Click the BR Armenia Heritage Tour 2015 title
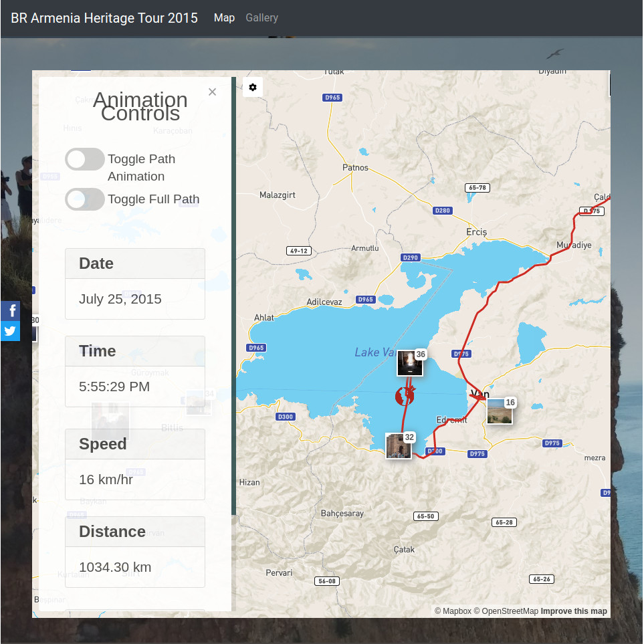 (x=104, y=18)
